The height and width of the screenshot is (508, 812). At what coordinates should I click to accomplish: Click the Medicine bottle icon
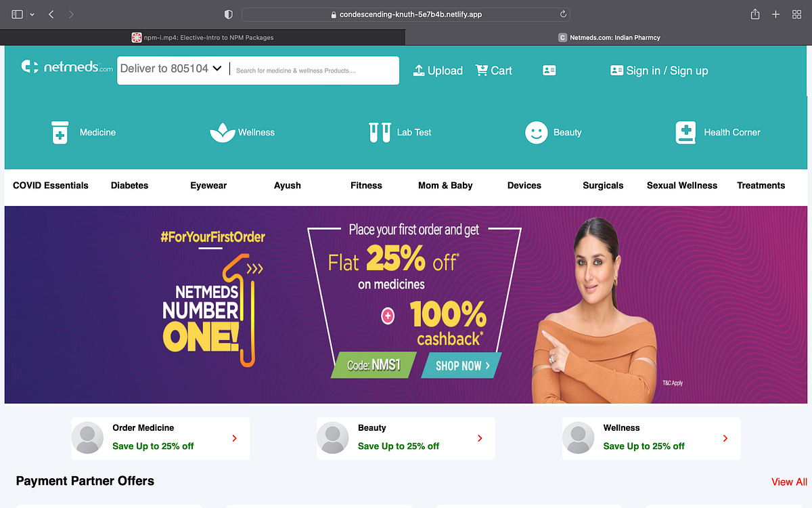60,132
